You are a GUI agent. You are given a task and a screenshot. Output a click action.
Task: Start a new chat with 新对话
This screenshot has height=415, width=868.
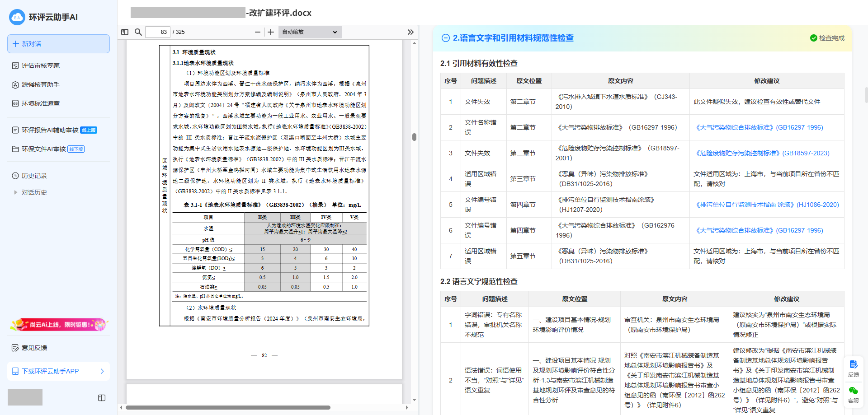coord(58,44)
